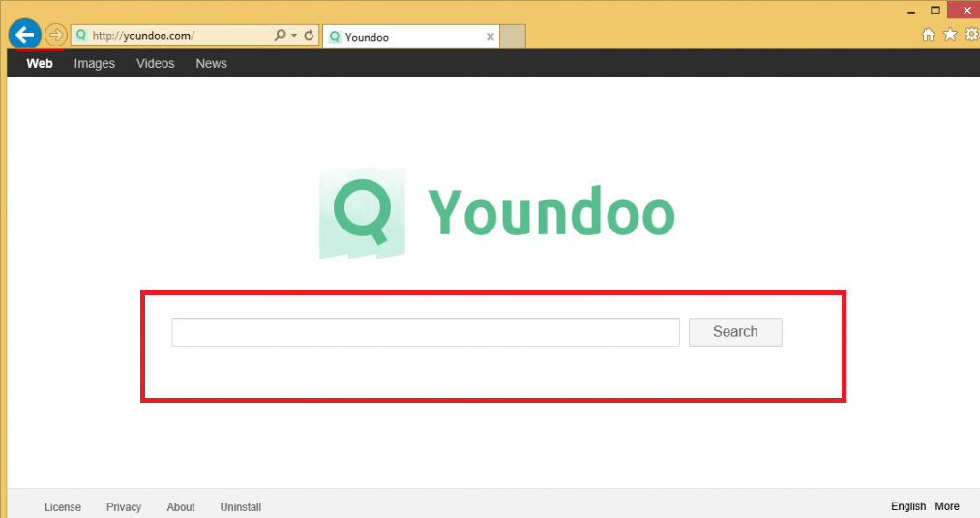Click the Search button
Image resolution: width=980 pixels, height=518 pixels.
(735, 331)
